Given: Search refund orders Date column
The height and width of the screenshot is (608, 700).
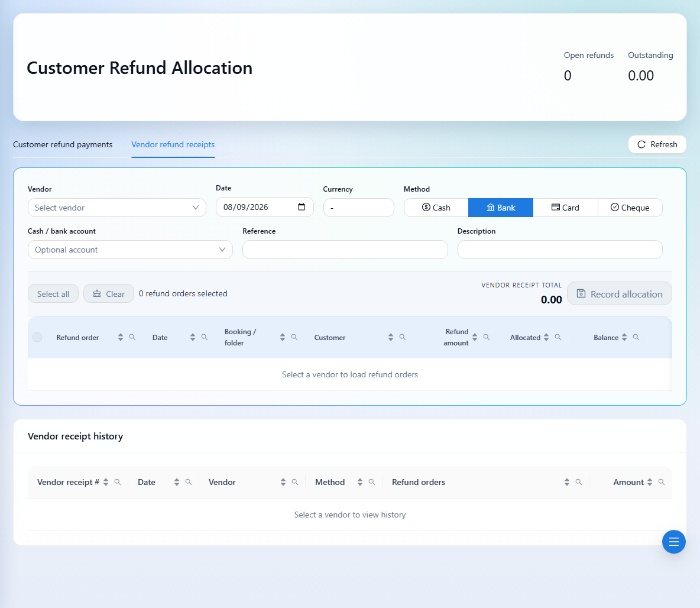Looking at the screenshot, I should click(205, 337).
